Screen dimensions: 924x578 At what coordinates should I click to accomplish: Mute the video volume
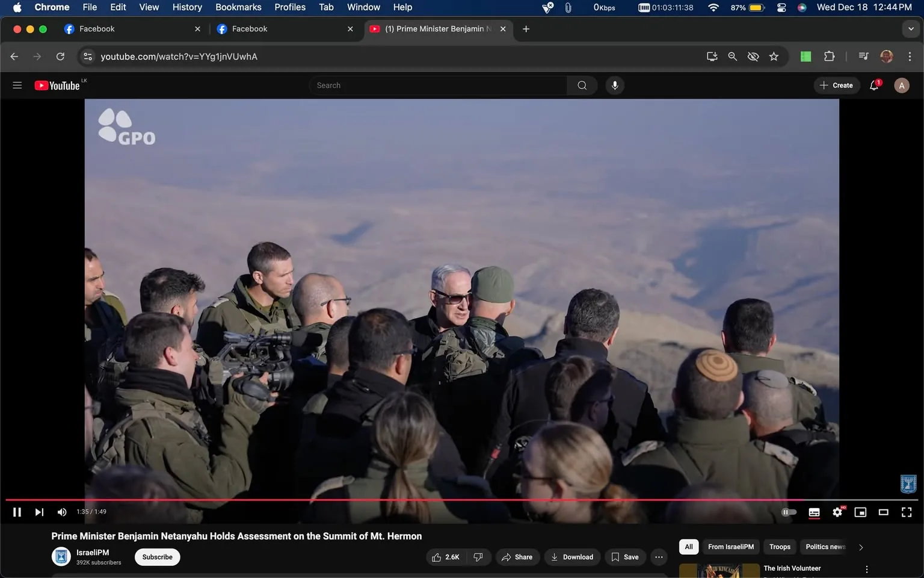[x=61, y=512]
